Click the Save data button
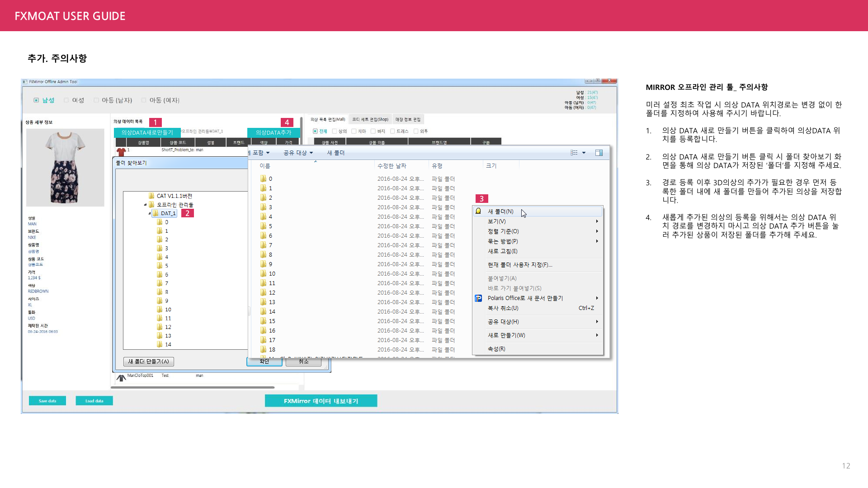868x488 pixels. tap(47, 401)
